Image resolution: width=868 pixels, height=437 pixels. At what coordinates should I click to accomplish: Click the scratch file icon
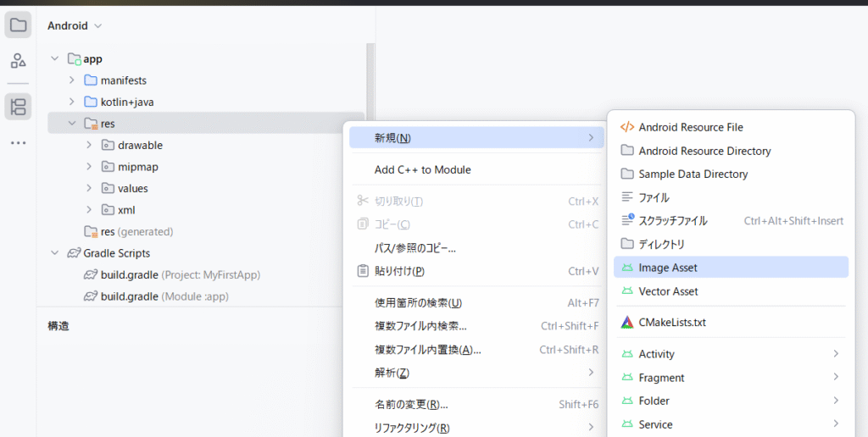click(627, 220)
